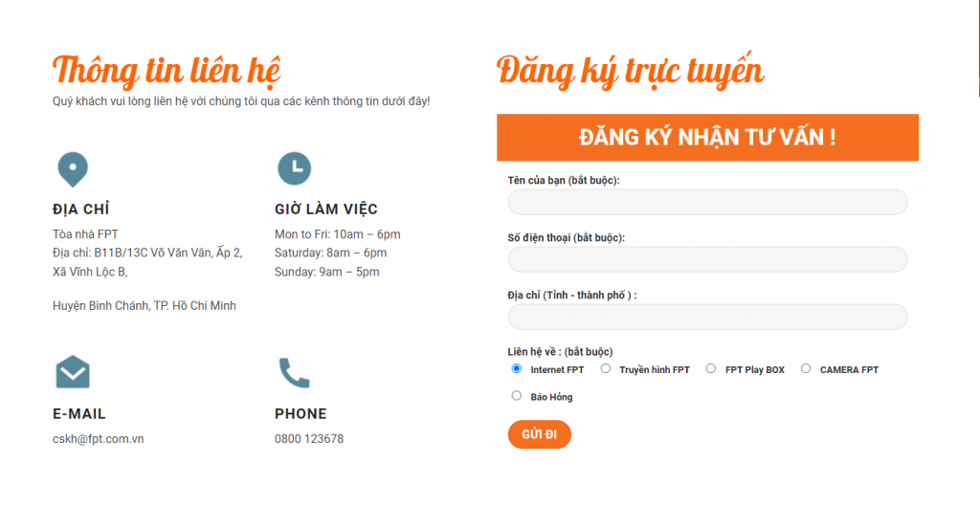Viewport: 980px width, 507px height.
Task: Select the FPT Play BOX radio option
Action: (x=711, y=368)
